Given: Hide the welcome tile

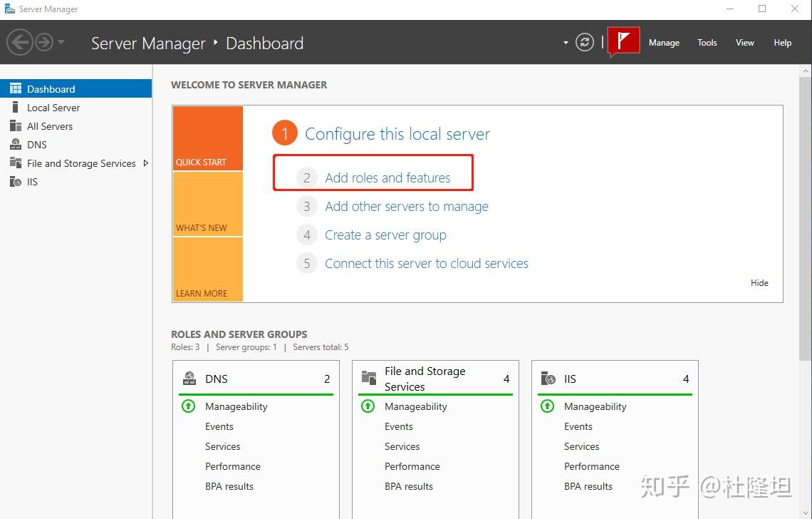Looking at the screenshot, I should [759, 282].
